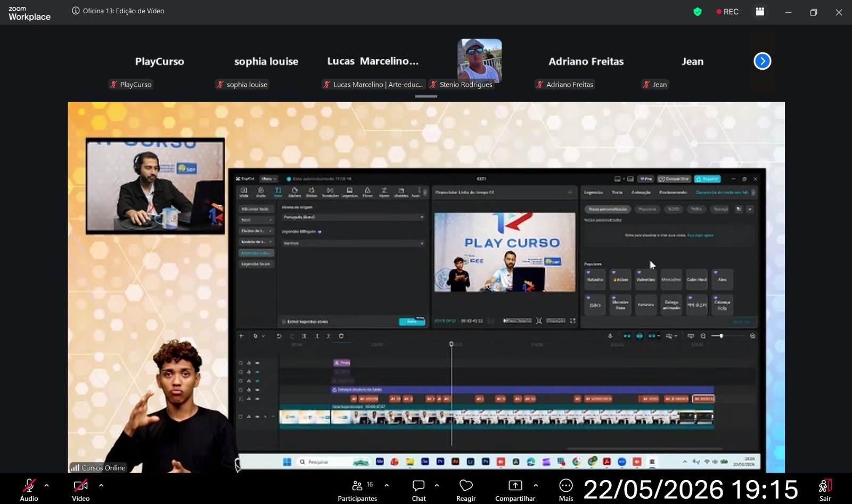Click the playhead marker on the timeline ruler

click(452, 344)
